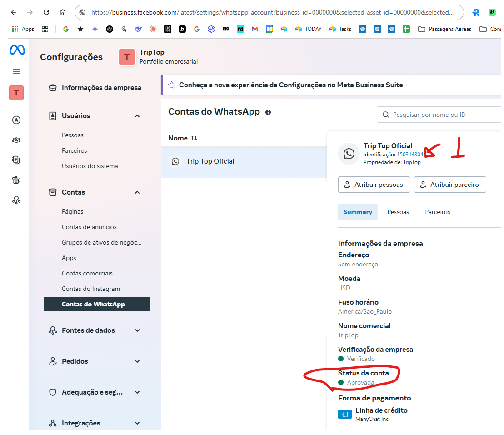The height and width of the screenshot is (435, 504).
Task: Open Parceiros under Usuários
Action: 74,151
